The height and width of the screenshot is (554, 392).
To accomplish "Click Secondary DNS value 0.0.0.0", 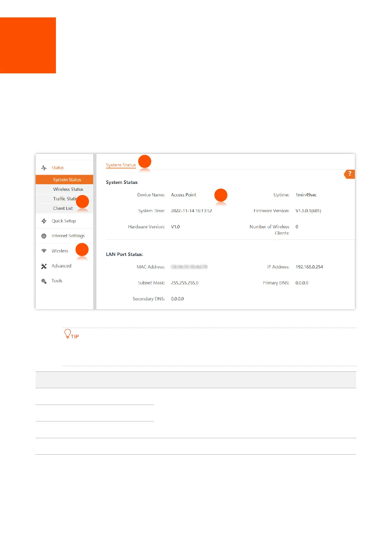I will 177,299.
